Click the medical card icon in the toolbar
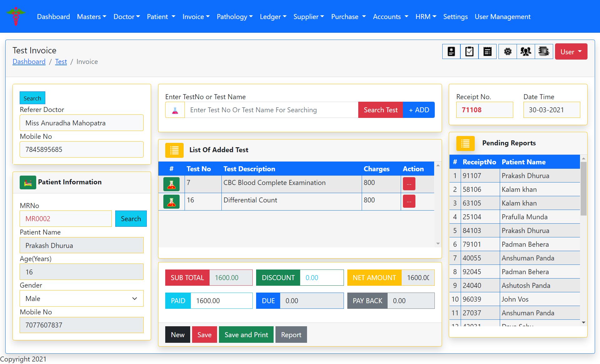The image size is (600, 364). click(451, 51)
